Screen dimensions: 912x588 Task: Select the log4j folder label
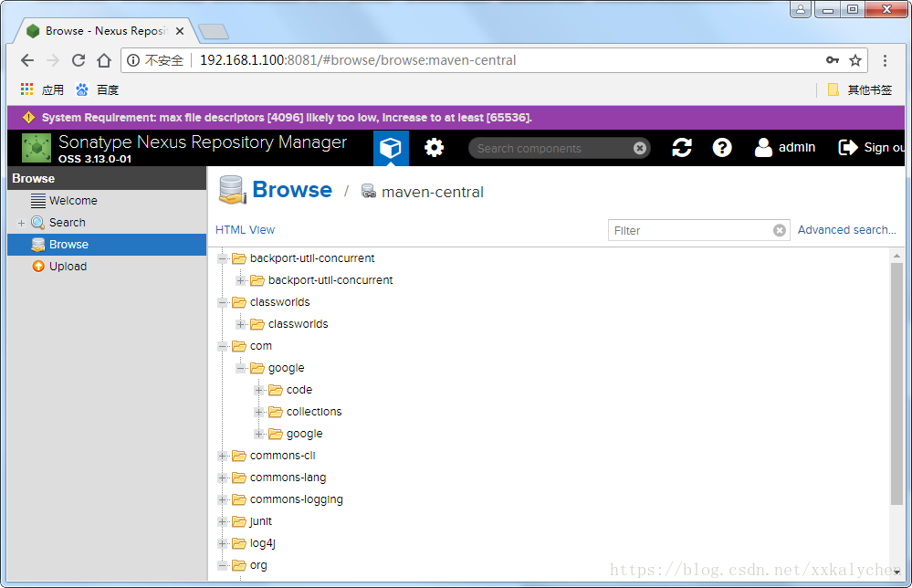pos(263,544)
